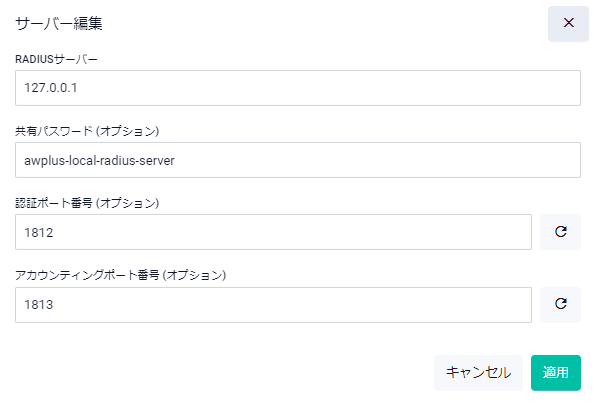This screenshot has height=405, width=594.
Task: Click the 適用 button to apply changes
Action: (556, 372)
